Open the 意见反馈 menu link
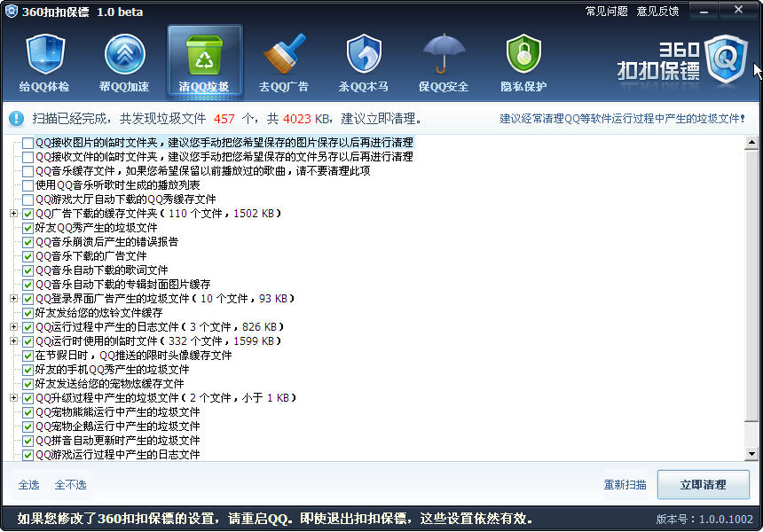This screenshot has height=532, width=763. (657, 12)
